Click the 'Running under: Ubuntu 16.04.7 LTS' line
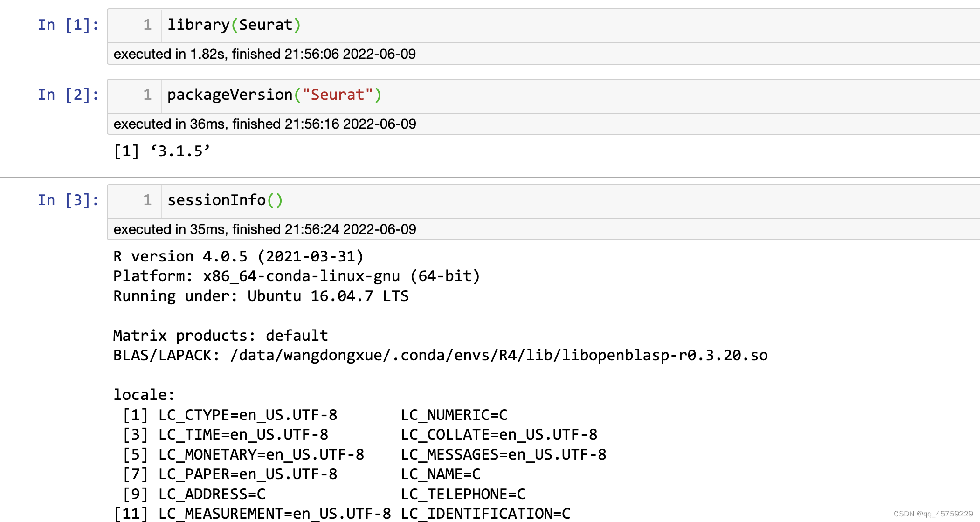This screenshot has height=522, width=980. pyautogui.click(x=261, y=296)
